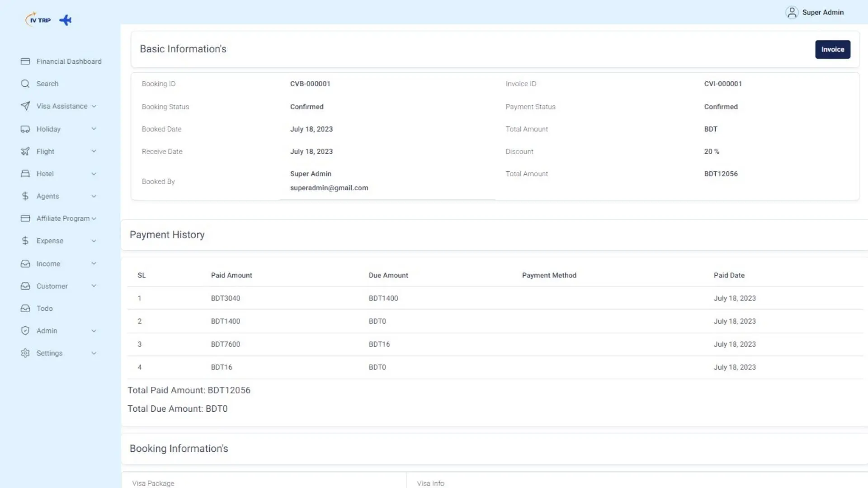Click the Invoice button top right

pyautogui.click(x=833, y=49)
